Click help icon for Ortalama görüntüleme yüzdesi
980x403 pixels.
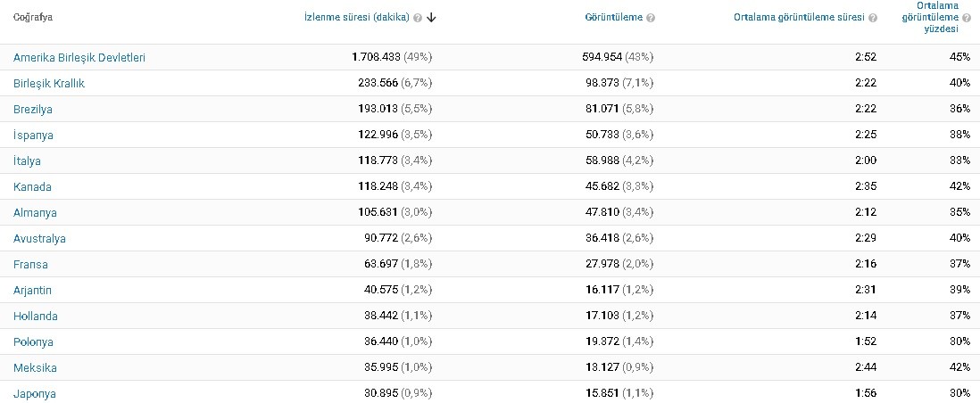(x=967, y=18)
